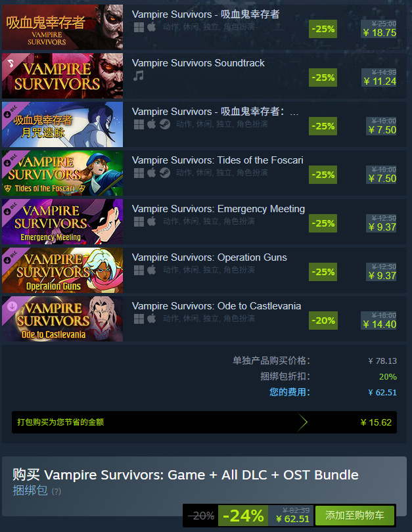The width and height of the screenshot is (412, 532).
Task: Click Tides of the Foscari thumbnail image
Action: click(62, 173)
